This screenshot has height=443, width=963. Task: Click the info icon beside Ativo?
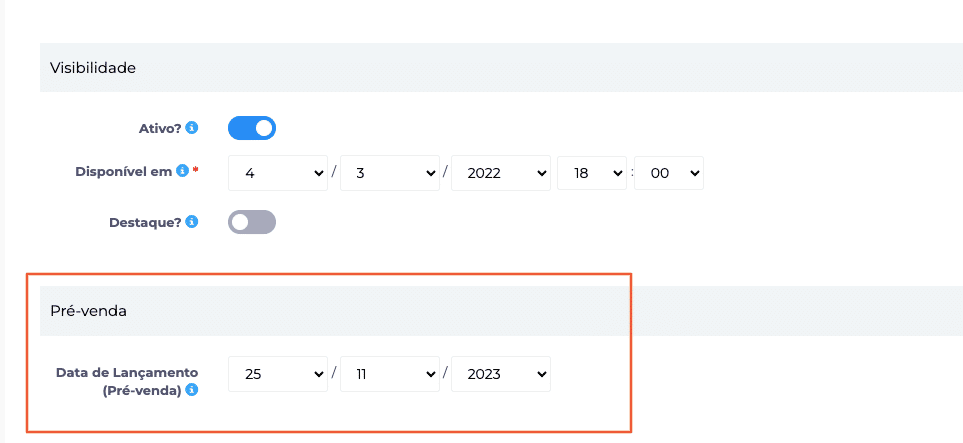(x=192, y=129)
